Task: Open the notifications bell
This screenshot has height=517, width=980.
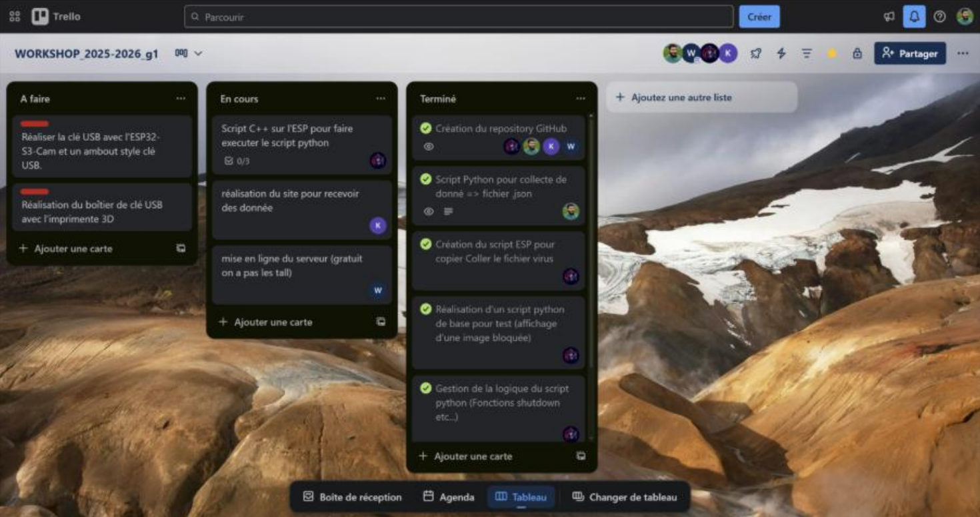Action: 914,17
